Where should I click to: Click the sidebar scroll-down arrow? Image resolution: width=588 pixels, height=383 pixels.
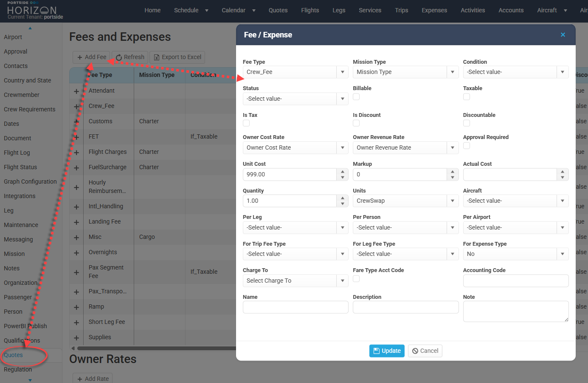(30, 380)
